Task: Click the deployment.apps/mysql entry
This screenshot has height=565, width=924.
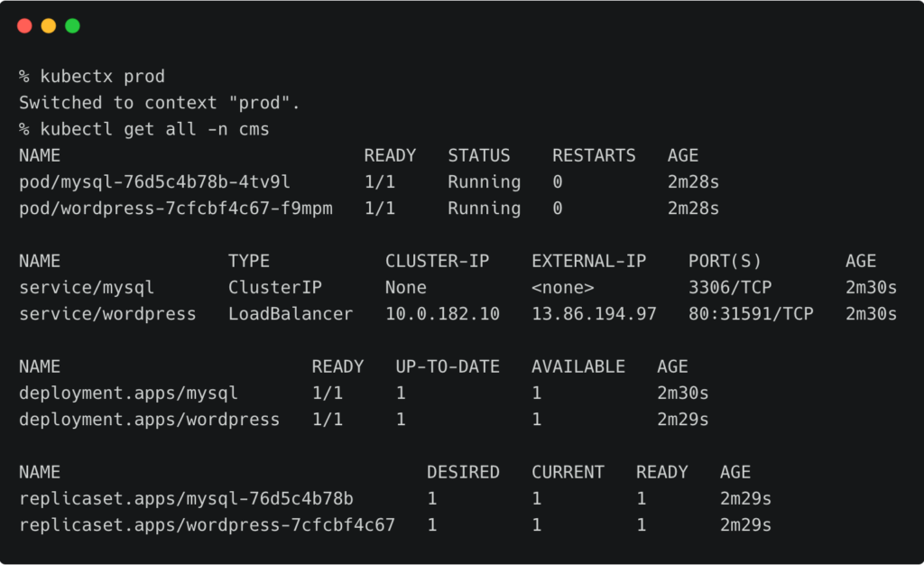Action: pyautogui.click(x=128, y=394)
